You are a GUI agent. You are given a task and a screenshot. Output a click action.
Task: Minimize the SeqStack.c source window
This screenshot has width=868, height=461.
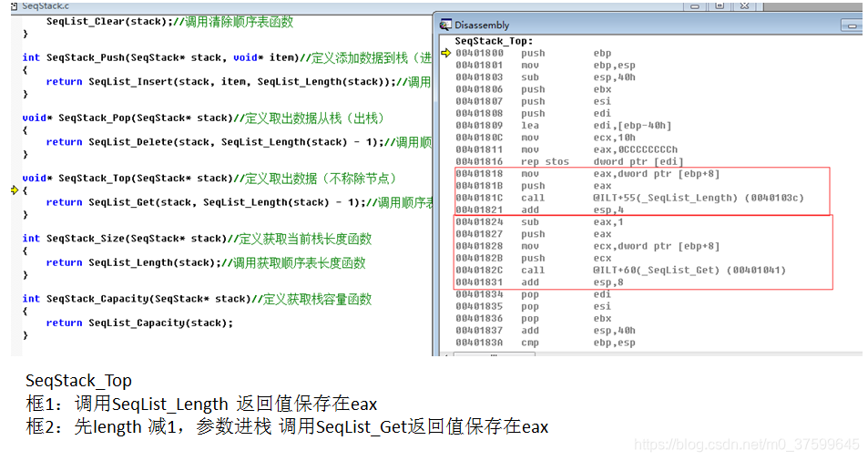coord(695,6)
